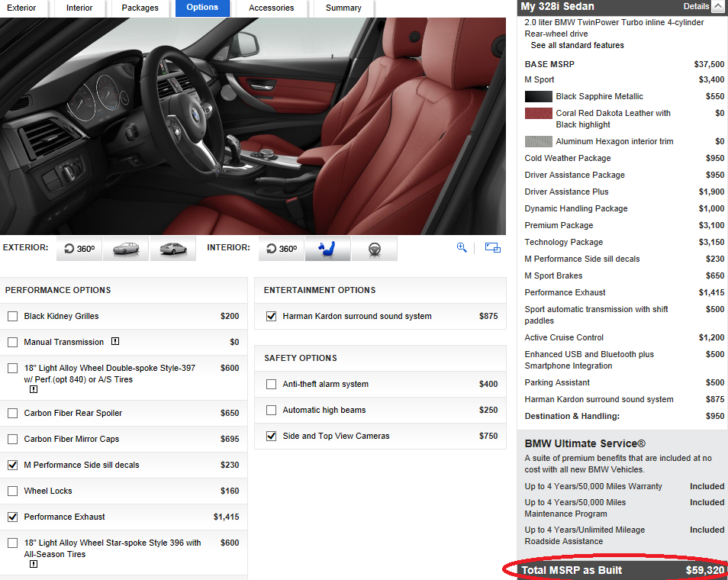Select the steering wheel dashboard view

[x=375, y=249]
